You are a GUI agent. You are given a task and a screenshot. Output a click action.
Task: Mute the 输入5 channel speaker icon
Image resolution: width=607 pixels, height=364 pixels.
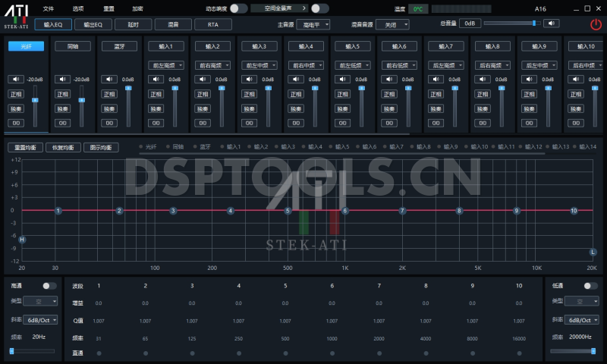[x=342, y=80]
